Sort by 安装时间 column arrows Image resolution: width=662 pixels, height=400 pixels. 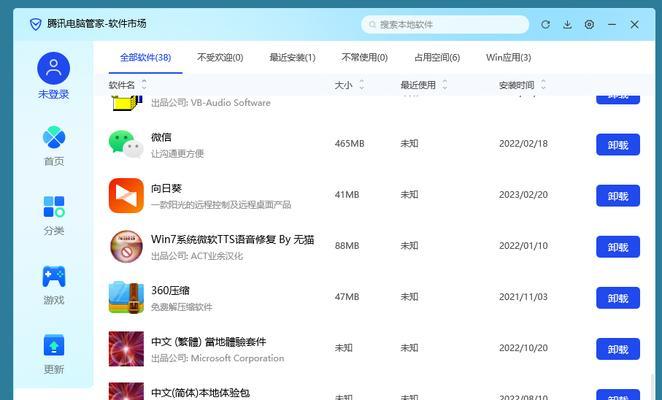pos(543,84)
